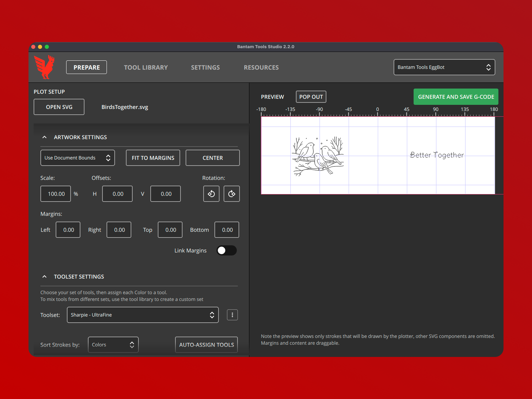Viewport: 532px width, 399px height.
Task: Rotate artwork counterclockwise
Action: pyautogui.click(x=211, y=194)
